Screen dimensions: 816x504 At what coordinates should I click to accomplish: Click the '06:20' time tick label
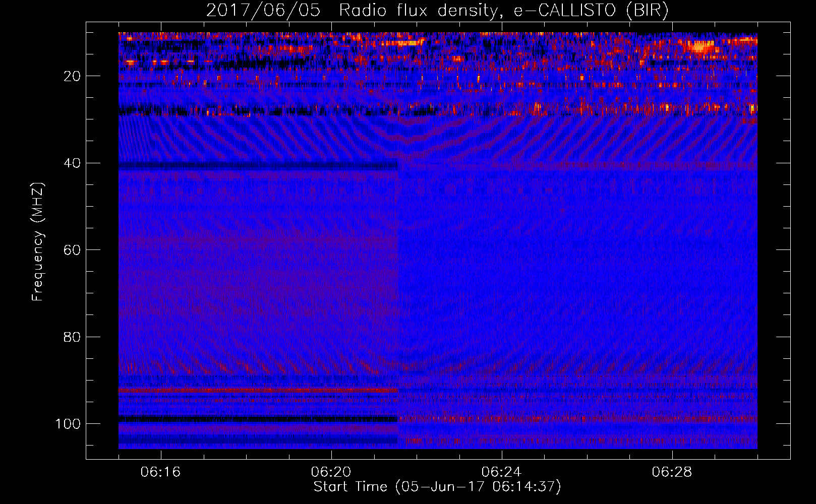[331, 472]
